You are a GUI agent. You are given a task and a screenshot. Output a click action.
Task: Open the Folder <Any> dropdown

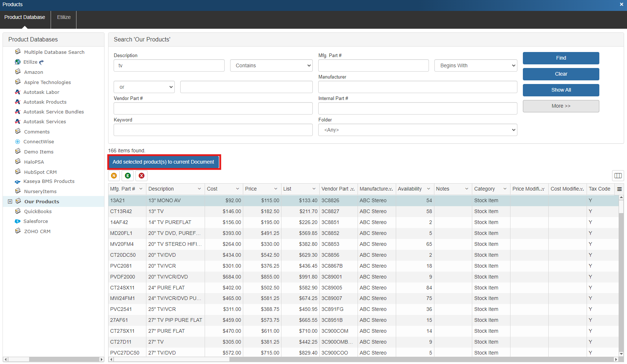pyautogui.click(x=418, y=130)
